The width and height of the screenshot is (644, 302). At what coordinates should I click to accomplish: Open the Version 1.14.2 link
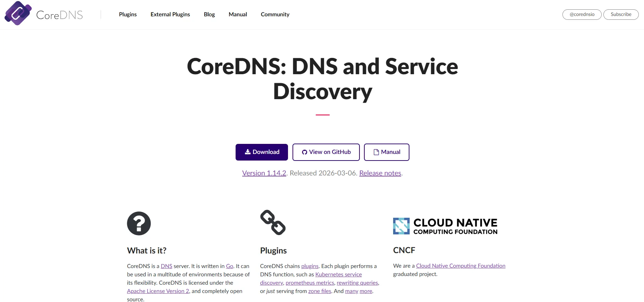point(264,173)
